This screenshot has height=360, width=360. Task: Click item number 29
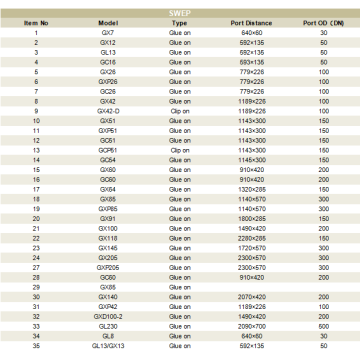click(x=36, y=287)
